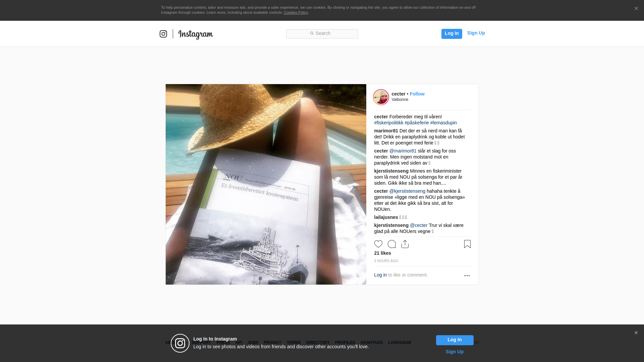Screen dimensions: 644x362
Task: Open the Cookies Policy link
Action: pos(296,12)
